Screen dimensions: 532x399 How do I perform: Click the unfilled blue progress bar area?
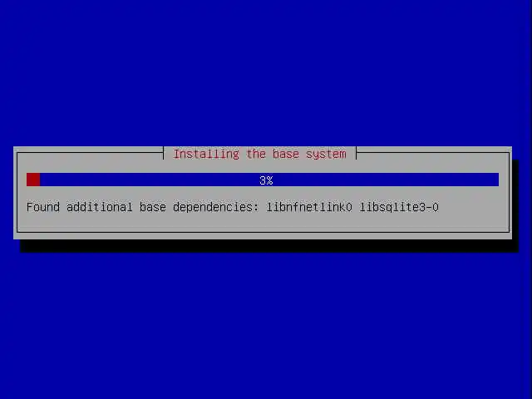[x=269, y=180]
